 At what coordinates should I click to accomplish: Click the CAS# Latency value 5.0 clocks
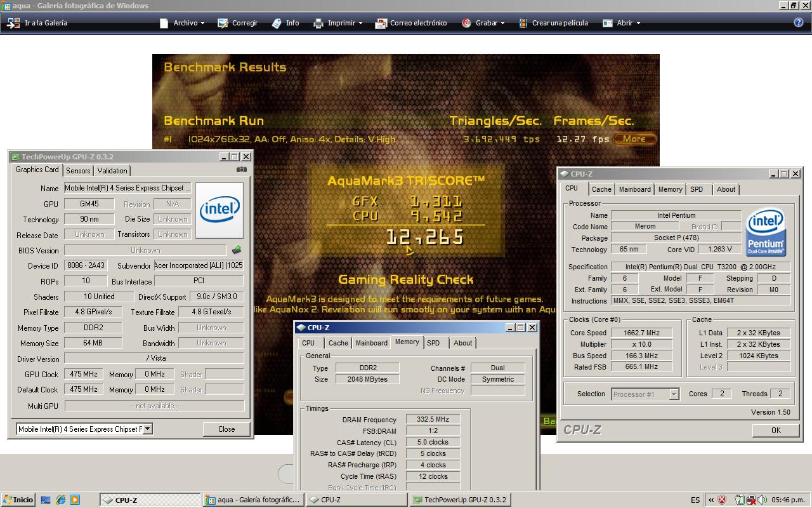coord(433,443)
